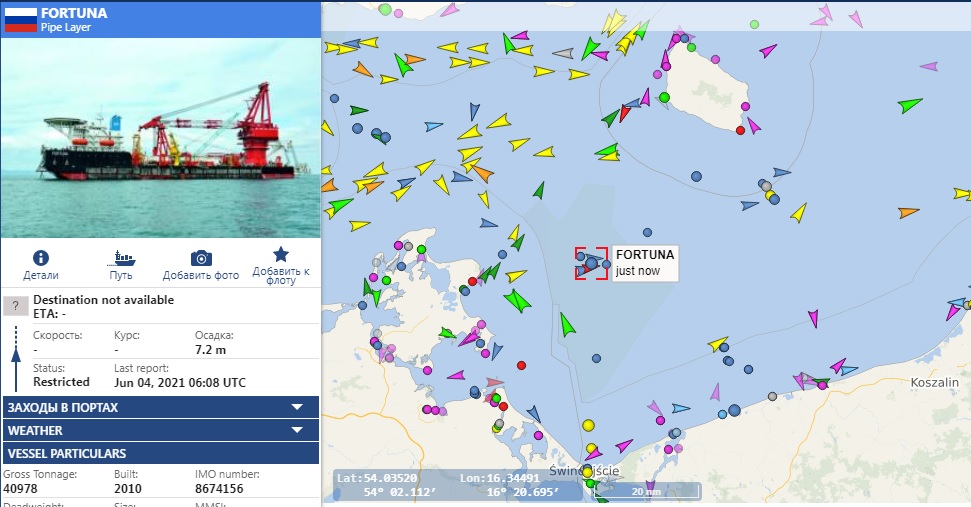Click the red dot marker below Bornholm island
The height and width of the screenshot is (507, 971).
[x=740, y=130]
